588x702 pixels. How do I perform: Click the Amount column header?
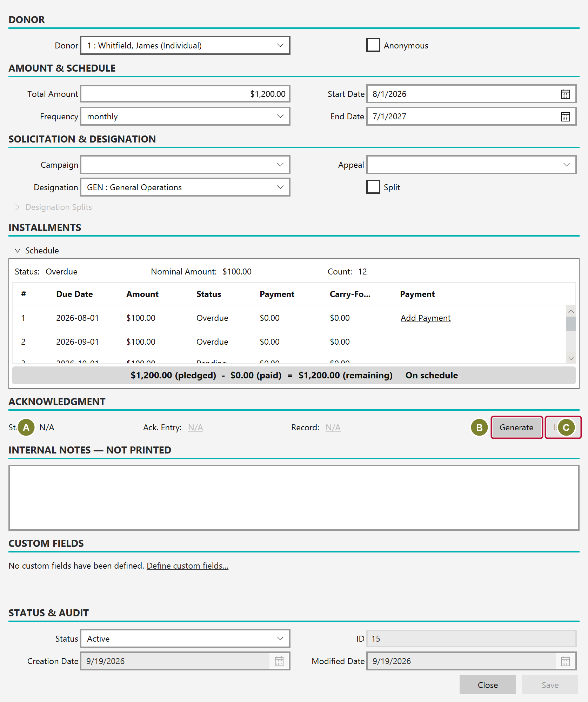coord(142,294)
